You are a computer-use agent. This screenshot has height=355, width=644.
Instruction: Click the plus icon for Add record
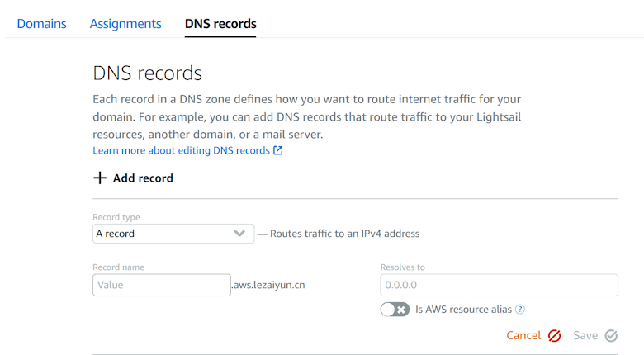[100, 177]
